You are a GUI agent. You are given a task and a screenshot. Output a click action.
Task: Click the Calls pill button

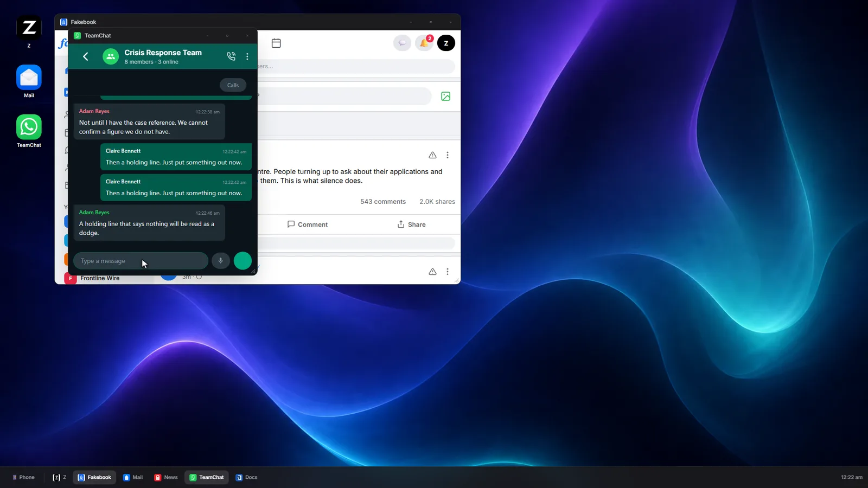[233, 85]
